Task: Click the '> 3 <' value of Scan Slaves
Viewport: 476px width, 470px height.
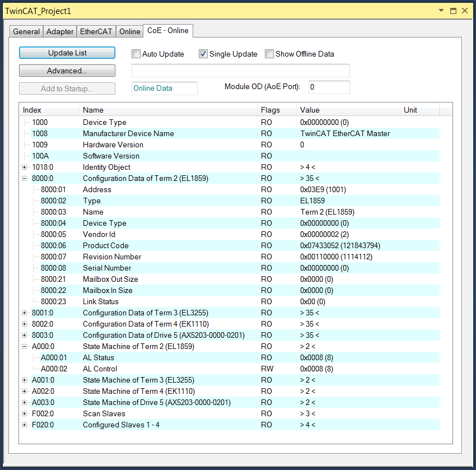Action: (307, 414)
